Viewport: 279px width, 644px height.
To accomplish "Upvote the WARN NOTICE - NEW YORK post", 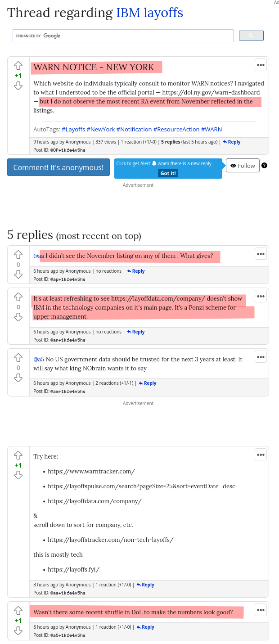I will pyautogui.click(x=18, y=65).
